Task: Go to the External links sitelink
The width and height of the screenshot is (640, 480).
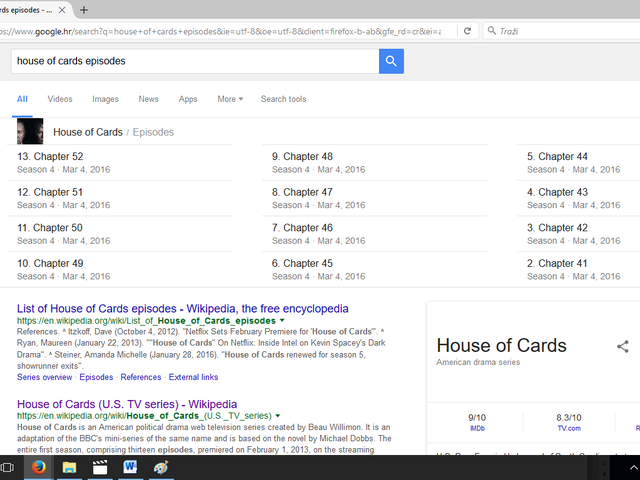Action: [193, 377]
